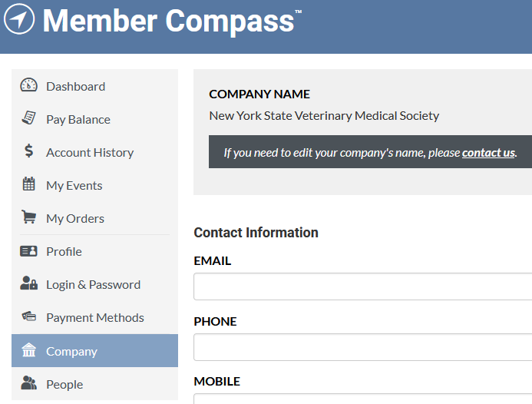This screenshot has width=532, height=404.
Task: Click the My Orders shopping cart icon
Action: click(x=28, y=217)
